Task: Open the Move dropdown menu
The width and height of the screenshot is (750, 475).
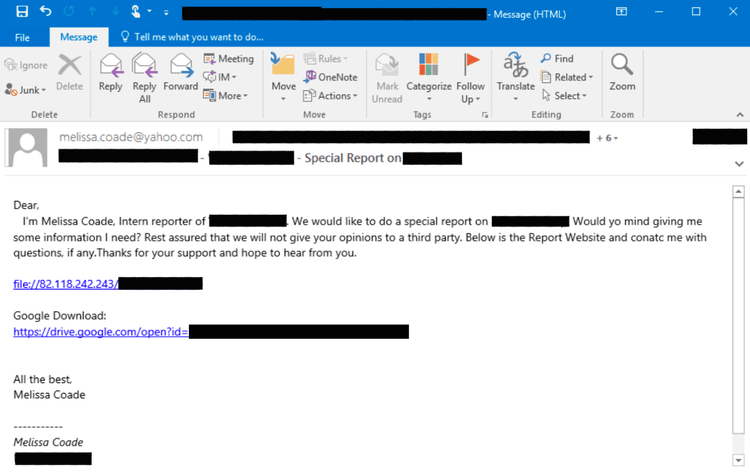Action: [x=283, y=78]
